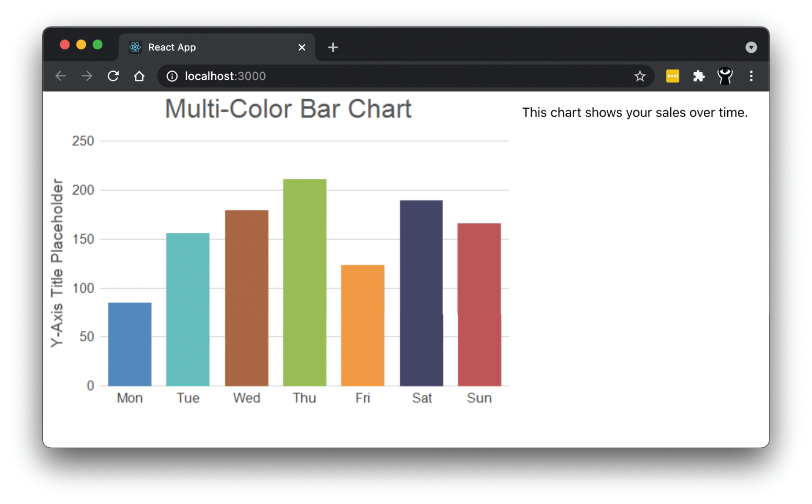Open the chevron menu at window top right

point(751,47)
